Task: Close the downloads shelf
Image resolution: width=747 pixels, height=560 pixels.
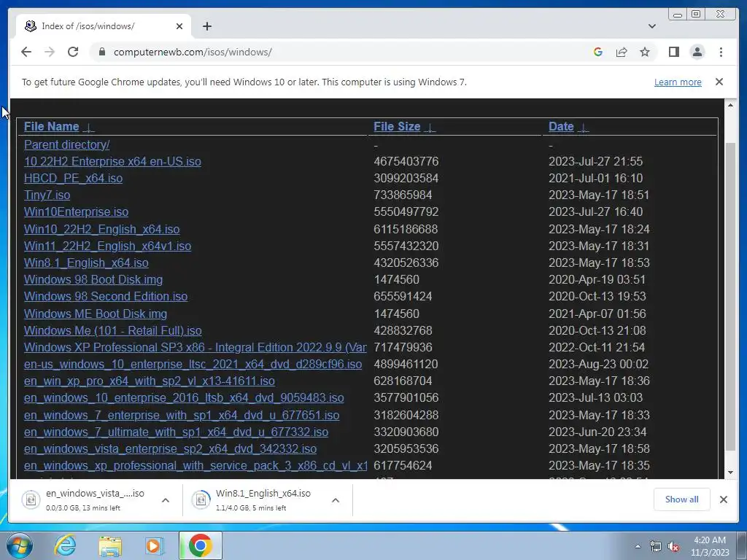Action: click(723, 499)
